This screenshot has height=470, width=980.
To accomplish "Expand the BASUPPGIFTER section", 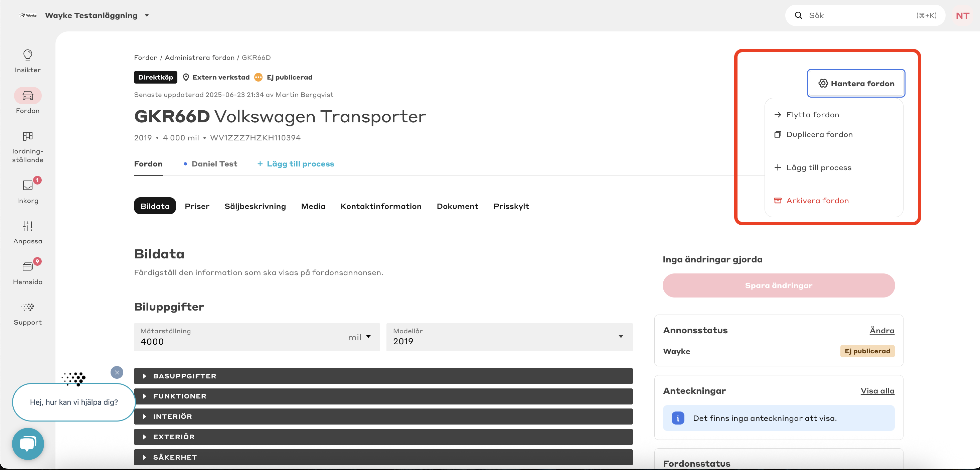I will (x=383, y=376).
